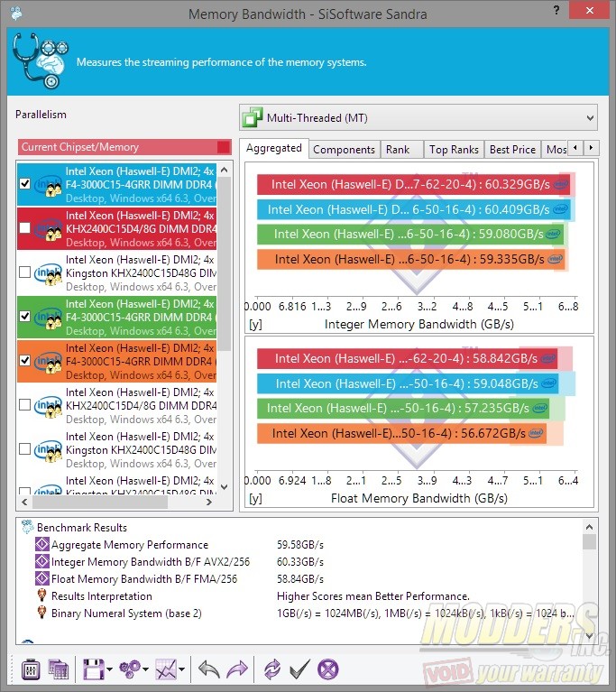This screenshot has width=616, height=692.
Task: Select the Aggregate Memory Performance 59.58GB/s value
Action: 300,545
